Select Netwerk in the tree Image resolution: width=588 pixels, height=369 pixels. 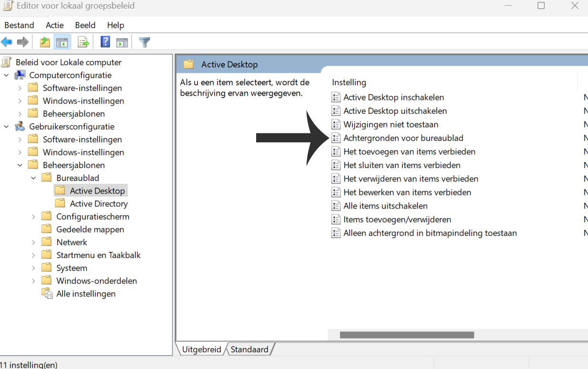coord(72,242)
